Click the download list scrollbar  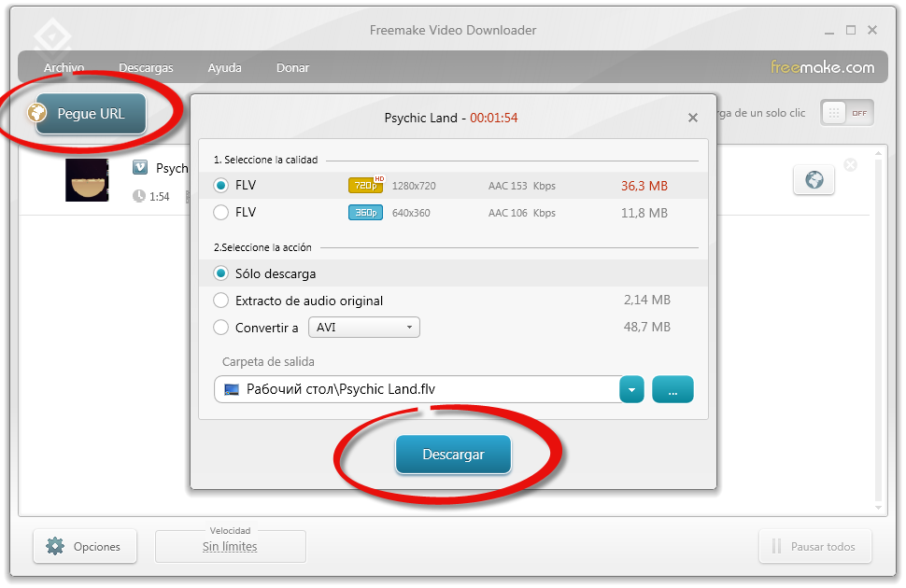[878, 330]
